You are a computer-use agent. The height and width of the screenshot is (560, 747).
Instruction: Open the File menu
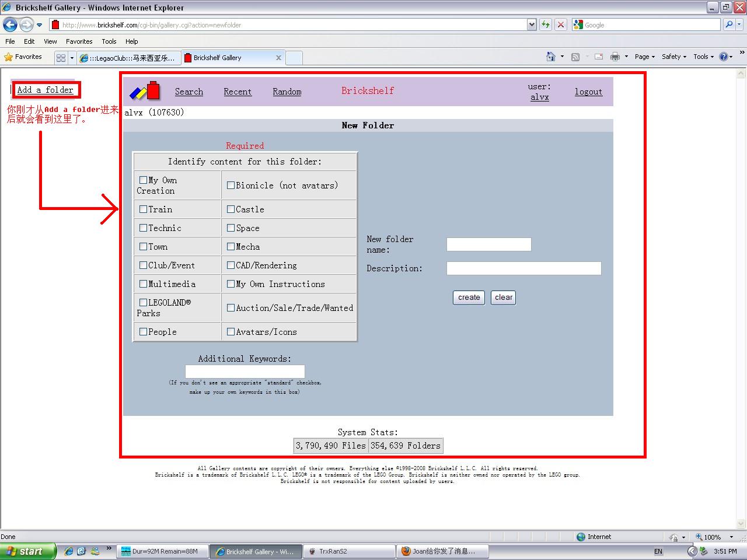point(10,41)
